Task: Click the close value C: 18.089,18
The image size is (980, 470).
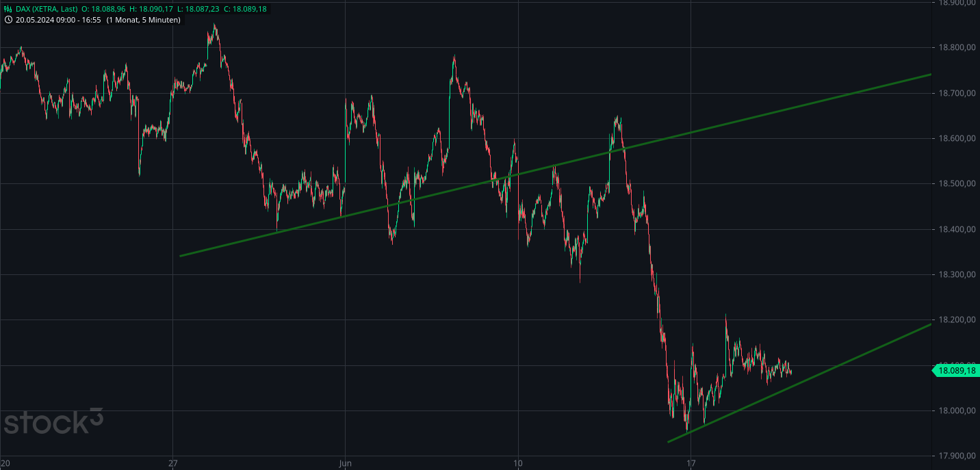Action: click(x=244, y=10)
